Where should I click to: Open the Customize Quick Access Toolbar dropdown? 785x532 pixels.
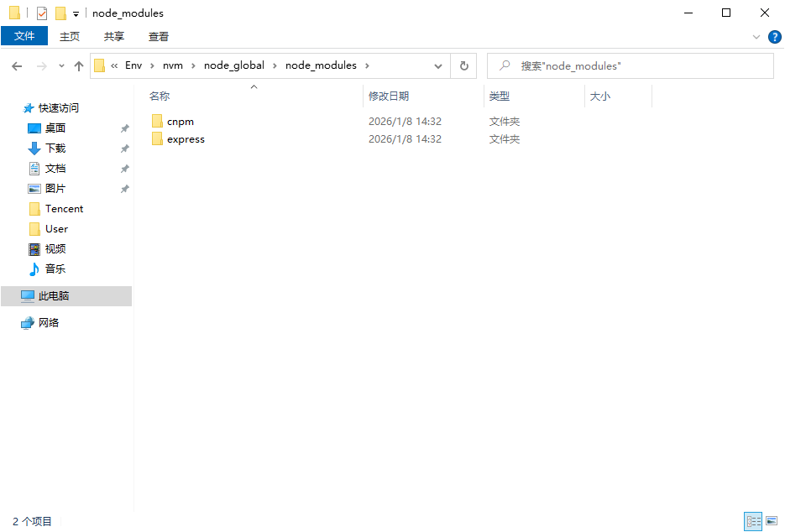coord(76,13)
